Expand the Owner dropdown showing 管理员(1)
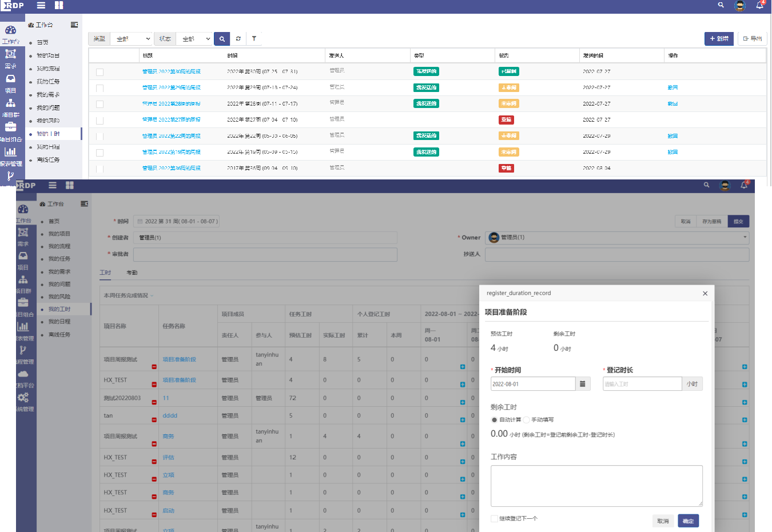 [x=745, y=237]
